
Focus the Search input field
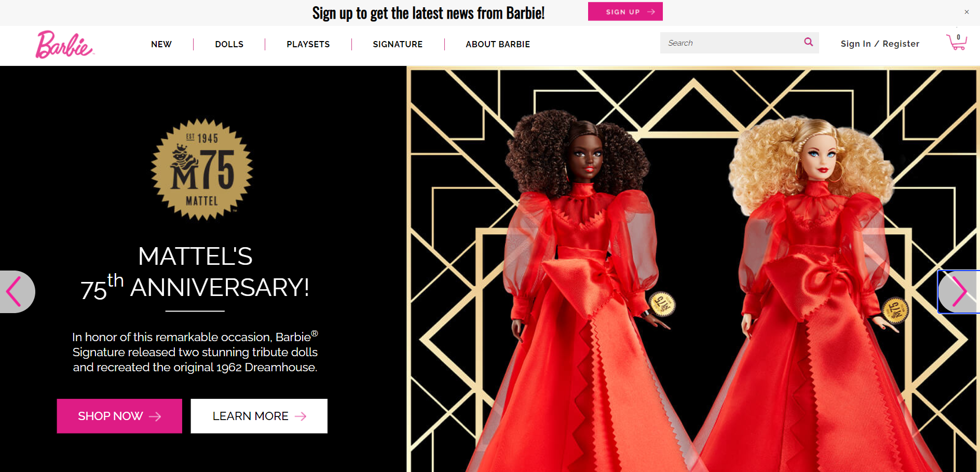click(x=732, y=43)
